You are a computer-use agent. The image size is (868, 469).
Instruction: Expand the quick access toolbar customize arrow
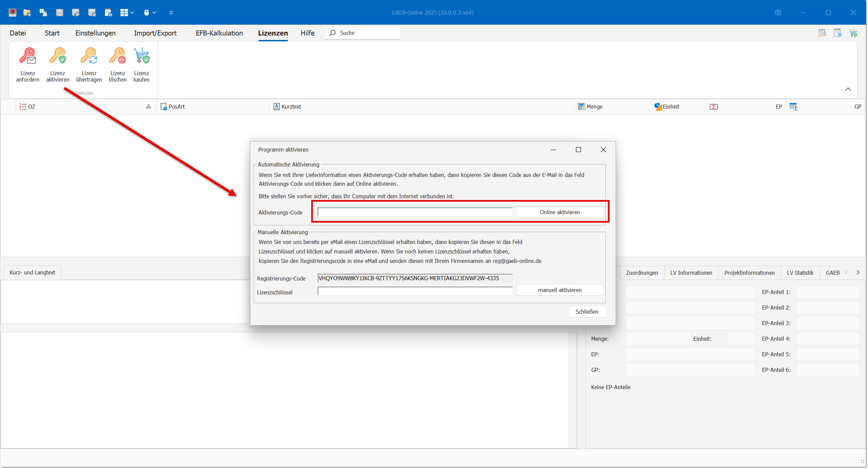171,13
